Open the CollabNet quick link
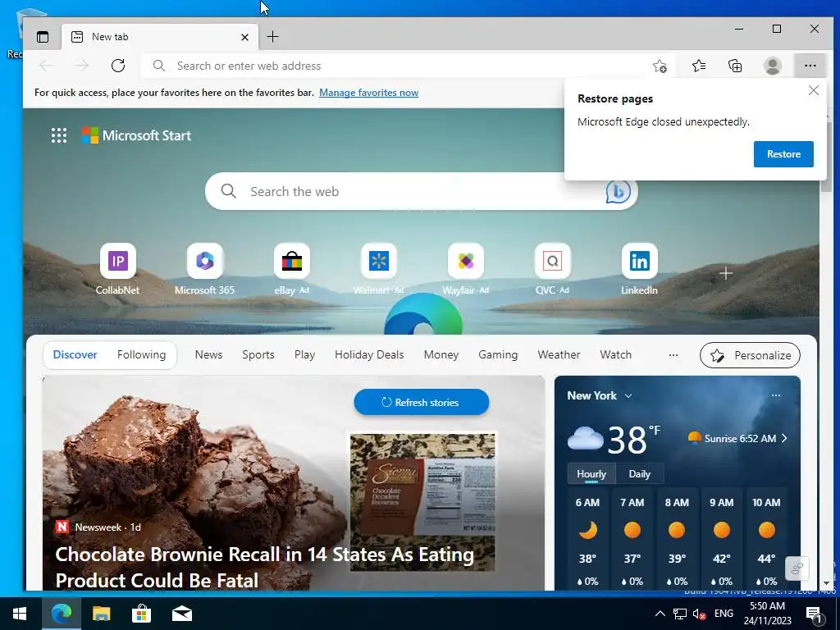This screenshot has width=840, height=630. click(x=118, y=269)
